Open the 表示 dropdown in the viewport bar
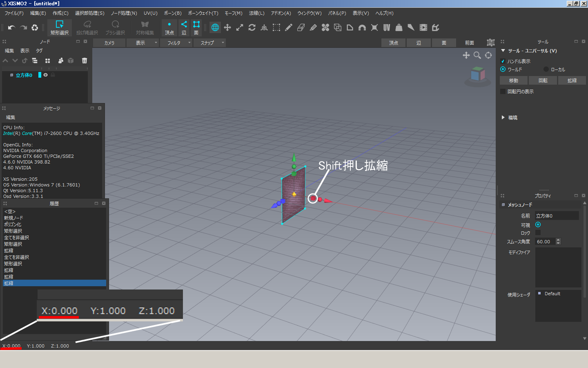The image size is (588, 368). (x=143, y=43)
